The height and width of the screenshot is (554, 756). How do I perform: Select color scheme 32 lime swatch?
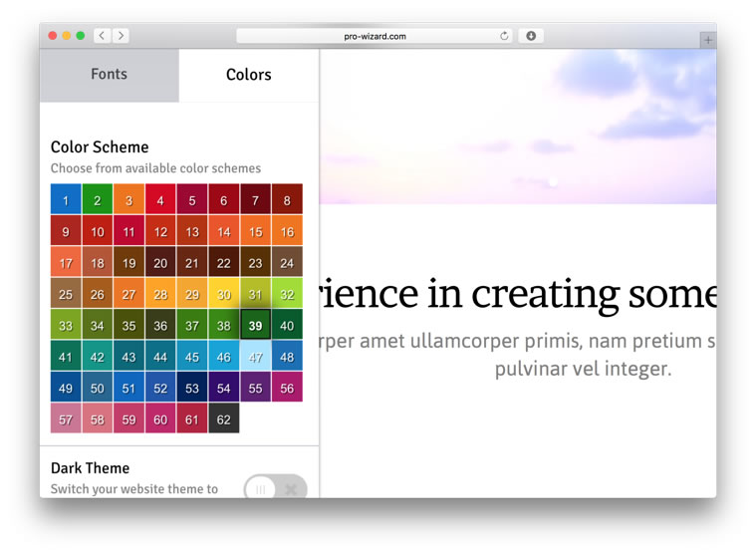[287, 293]
